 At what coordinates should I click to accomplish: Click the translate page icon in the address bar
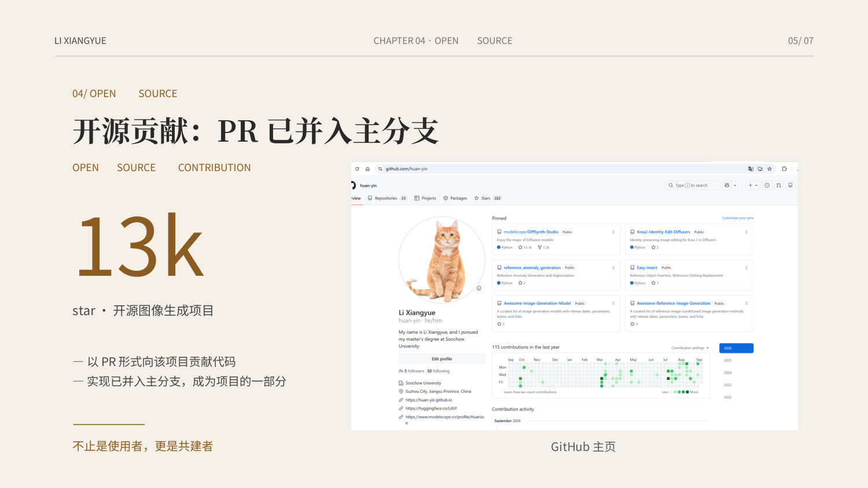[751, 169]
